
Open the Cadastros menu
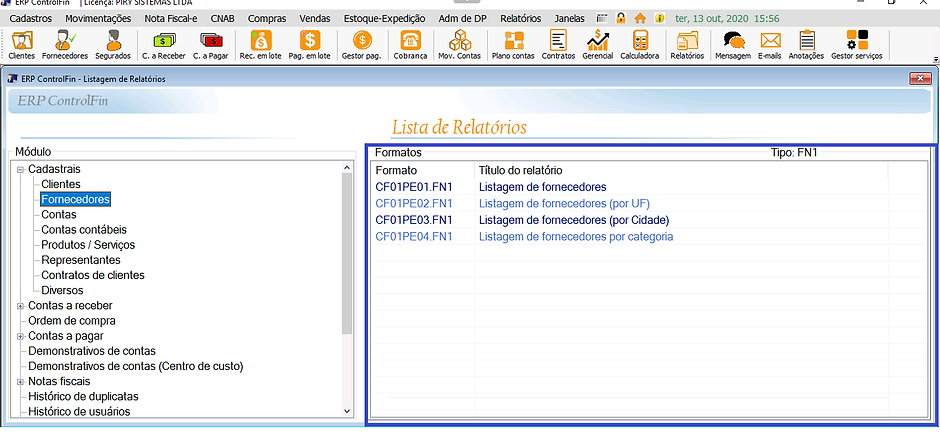pos(31,19)
